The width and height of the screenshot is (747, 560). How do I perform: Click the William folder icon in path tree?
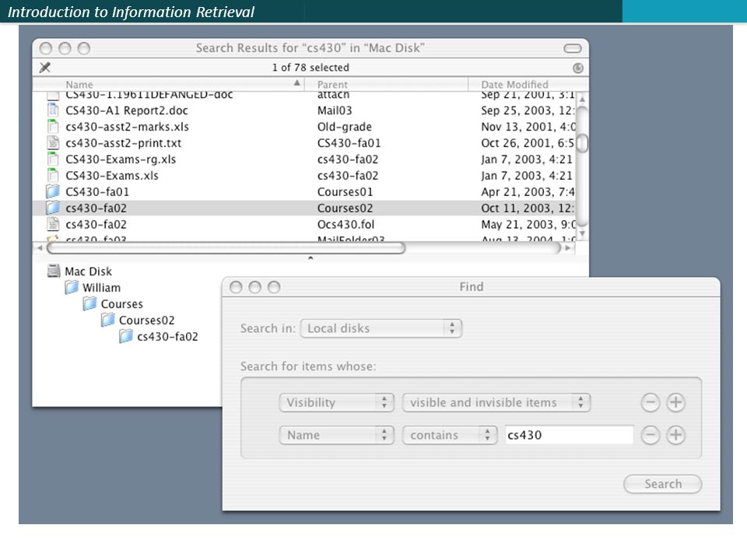(x=72, y=287)
